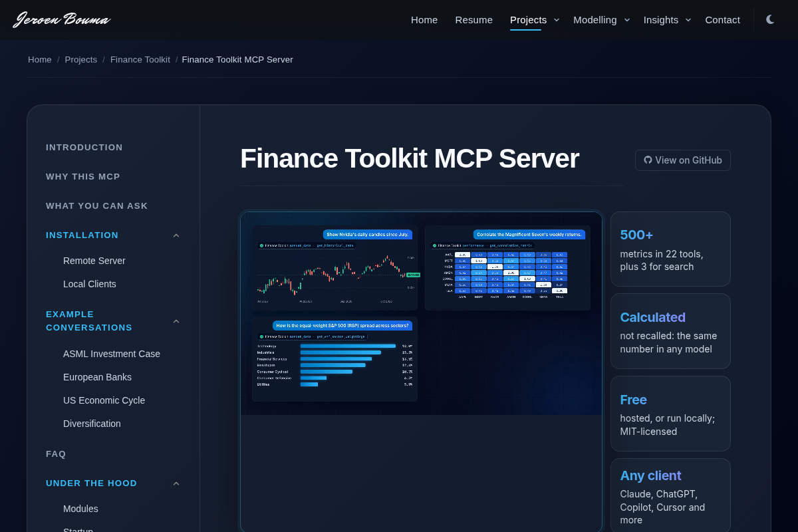Click the Calculated feature card
This screenshot has width=798, height=532.
(670, 331)
